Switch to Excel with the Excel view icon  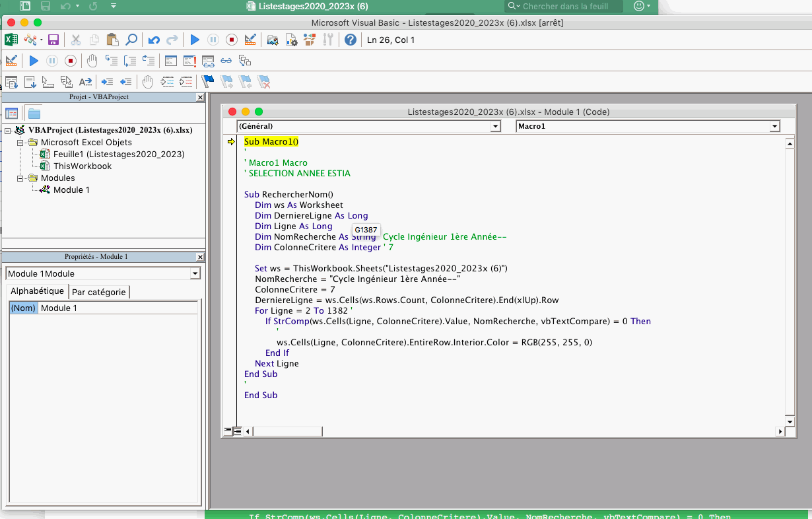(11, 40)
